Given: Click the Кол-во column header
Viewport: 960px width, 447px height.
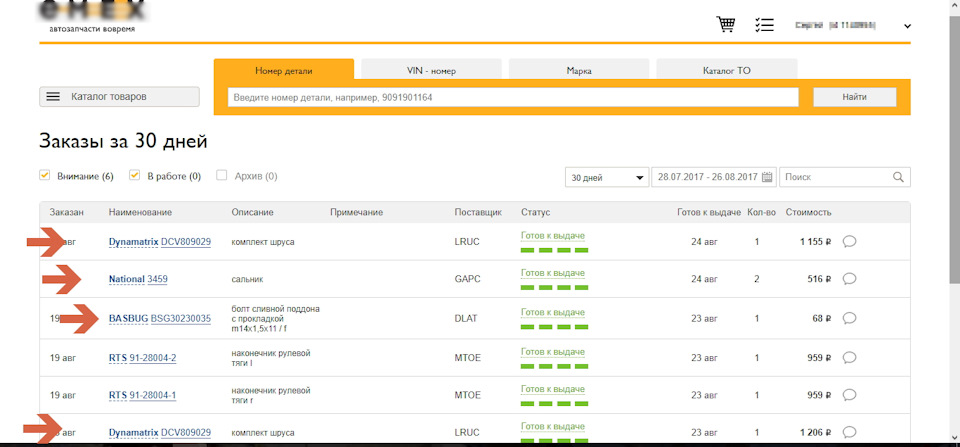Looking at the screenshot, I should point(762,212).
